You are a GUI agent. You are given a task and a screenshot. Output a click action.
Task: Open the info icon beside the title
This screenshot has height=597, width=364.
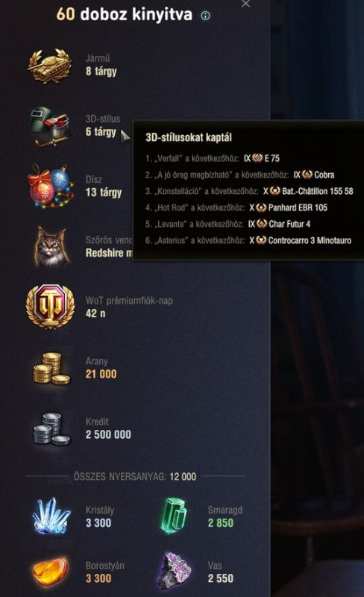pyautogui.click(x=205, y=16)
